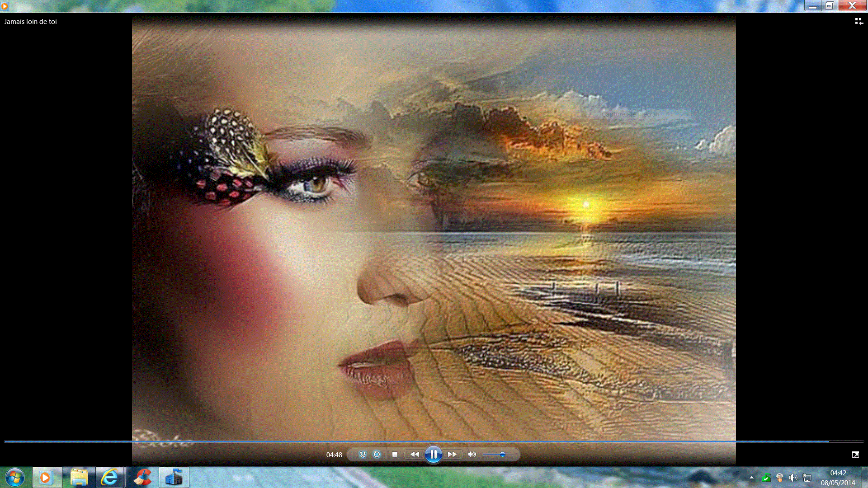The height and width of the screenshot is (488, 868).
Task: Adjust the player volume slider
Action: [x=502, y=455]
